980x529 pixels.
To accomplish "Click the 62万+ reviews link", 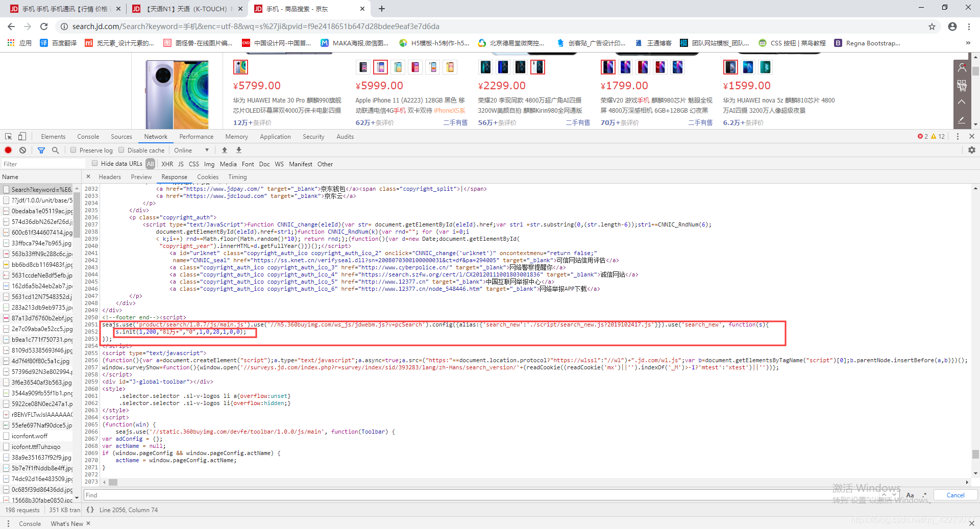I will click(375, 122).
